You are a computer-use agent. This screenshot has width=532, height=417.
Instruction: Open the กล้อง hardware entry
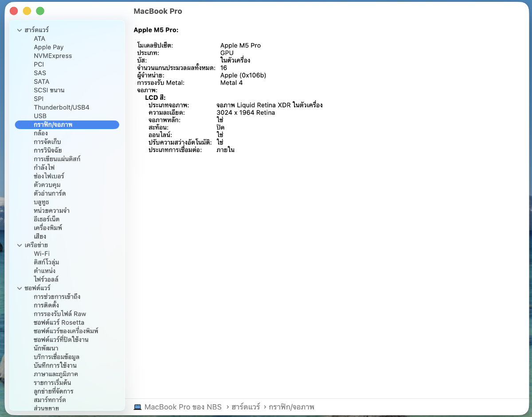(40, 133)
